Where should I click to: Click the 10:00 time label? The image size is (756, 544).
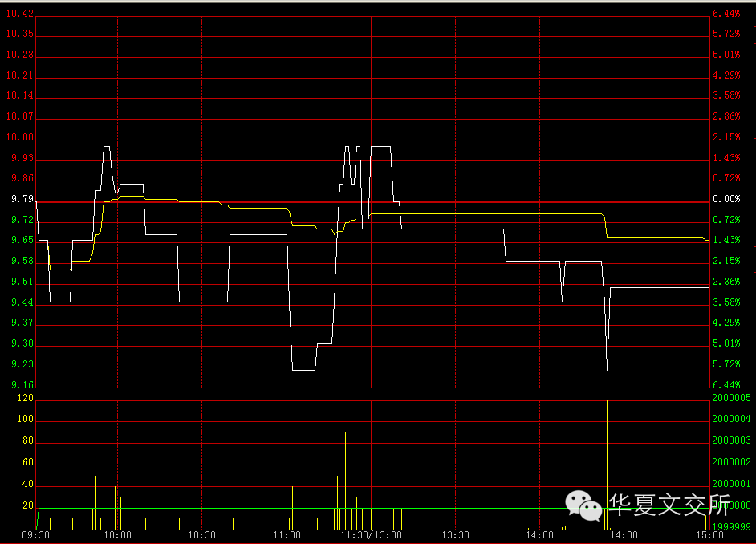pos(118,535)
